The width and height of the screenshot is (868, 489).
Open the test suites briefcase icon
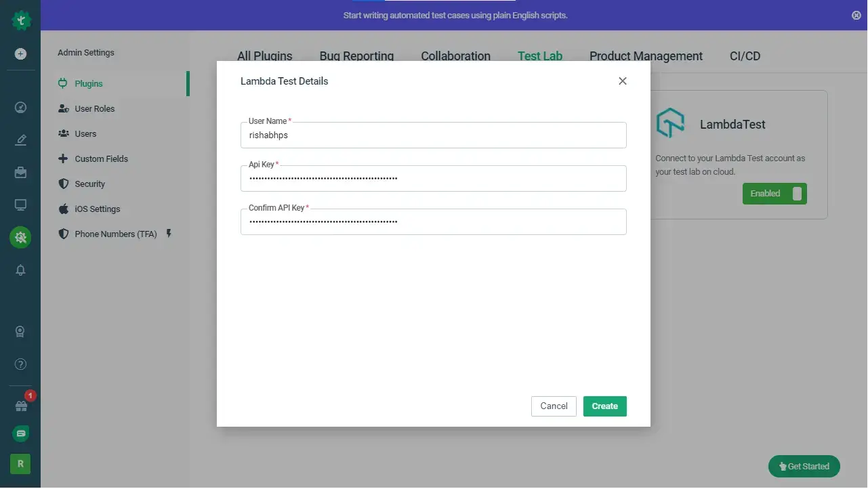[x=20, y=172]
